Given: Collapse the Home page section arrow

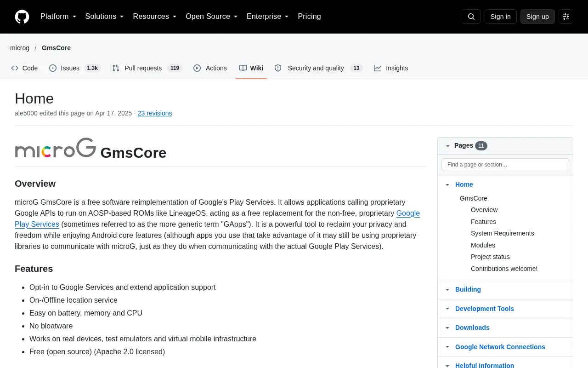Looking at the screenshot, I should [x=447, y=185].
